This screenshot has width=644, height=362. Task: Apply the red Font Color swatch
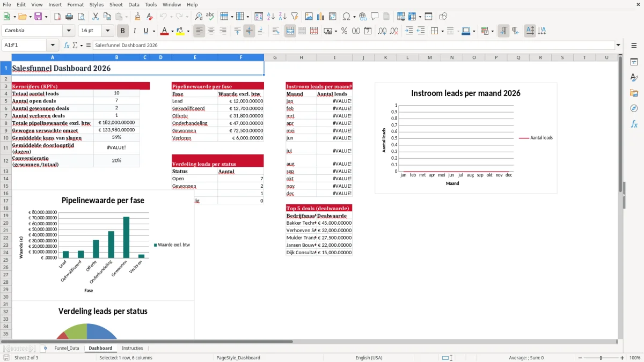coord(164,31)
